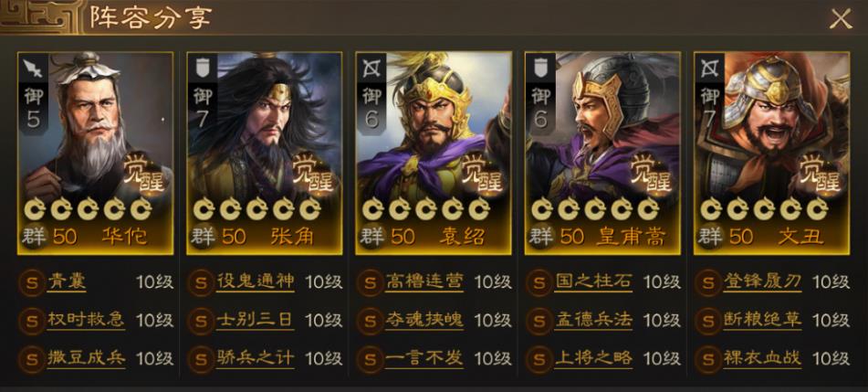The height and width of the screenshot is (392, 868).
Task: Click the S-rank icon beside 青囊
Action: (32, 282)
